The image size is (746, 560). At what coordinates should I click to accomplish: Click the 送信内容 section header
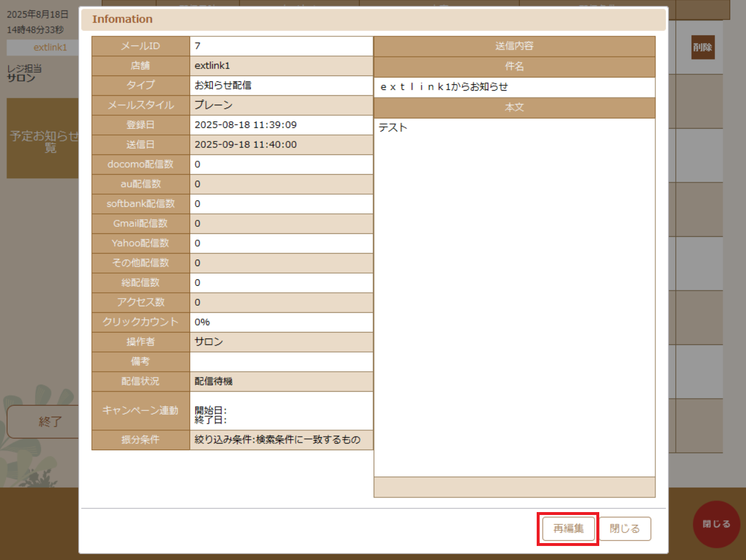pyautogui.click(x=514, y=46)
